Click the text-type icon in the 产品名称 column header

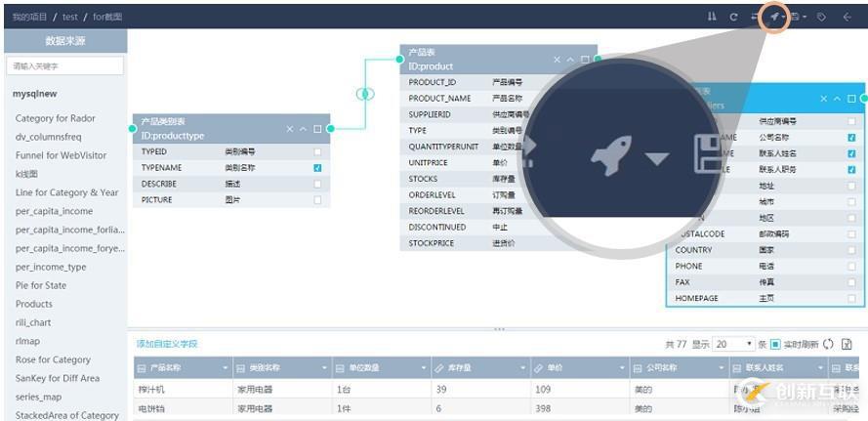coord(142,368)
